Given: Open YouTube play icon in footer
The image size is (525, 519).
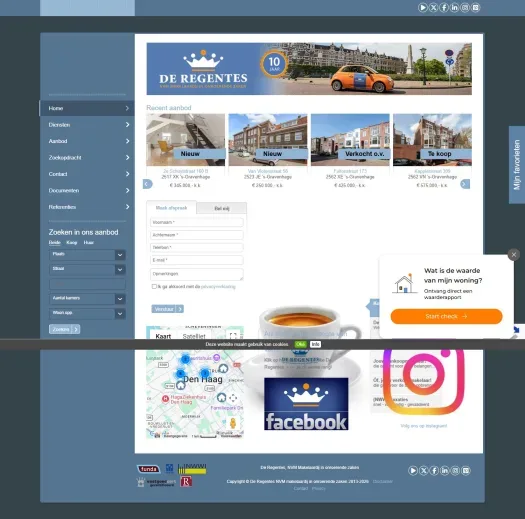Looking at the screenshot, I should (413, 470).
